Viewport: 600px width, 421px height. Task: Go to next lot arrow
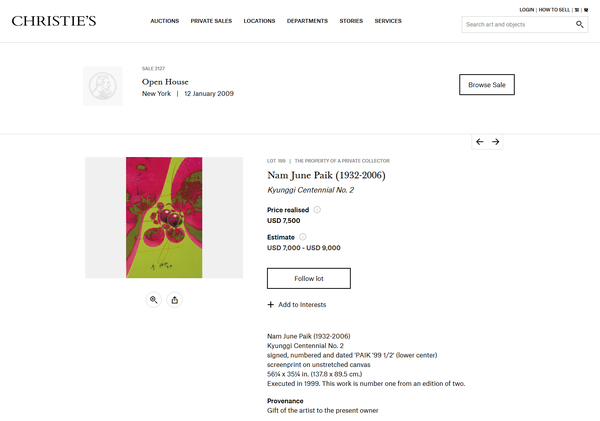(496, 142)
